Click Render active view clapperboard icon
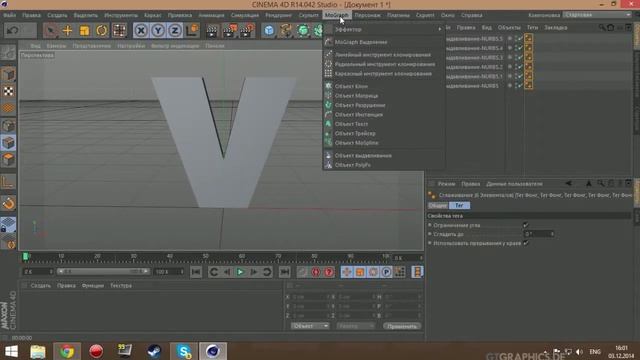This screenshot has width=640, height=360. tap(212, 31)
